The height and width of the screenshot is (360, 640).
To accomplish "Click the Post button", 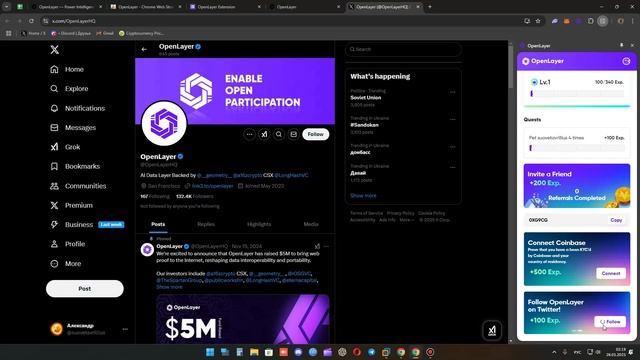I will 85,289.
